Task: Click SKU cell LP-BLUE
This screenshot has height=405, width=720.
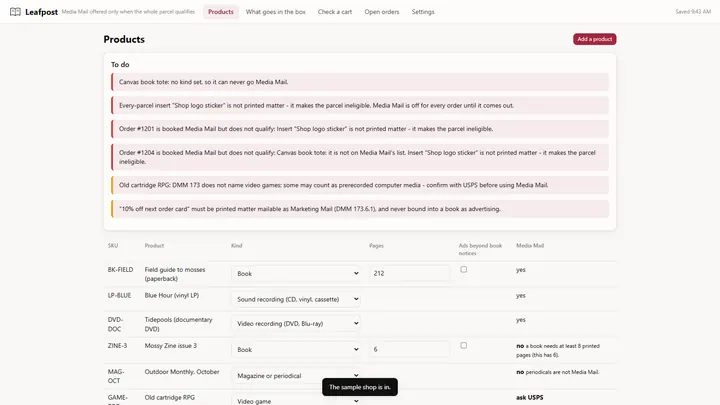Action: 119,295
